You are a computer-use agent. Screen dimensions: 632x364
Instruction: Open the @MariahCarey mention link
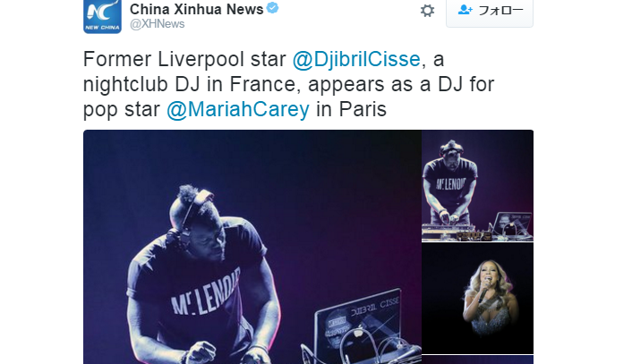[238, 109]
